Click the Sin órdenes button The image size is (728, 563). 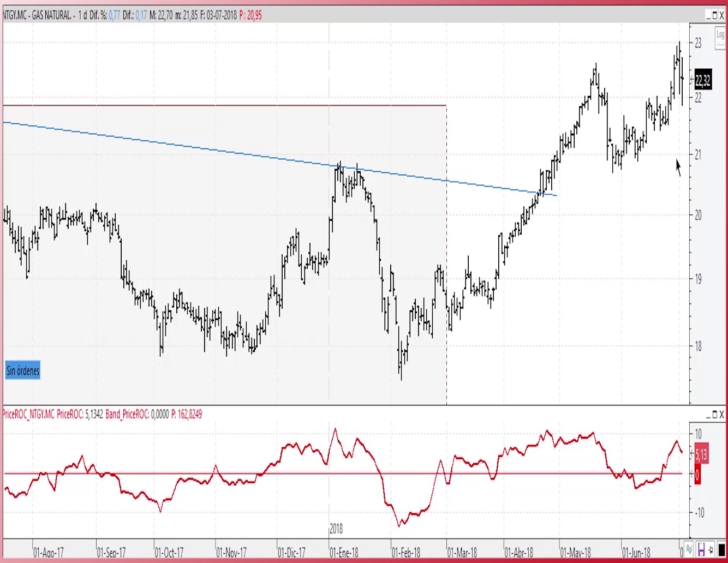[23, 371]
